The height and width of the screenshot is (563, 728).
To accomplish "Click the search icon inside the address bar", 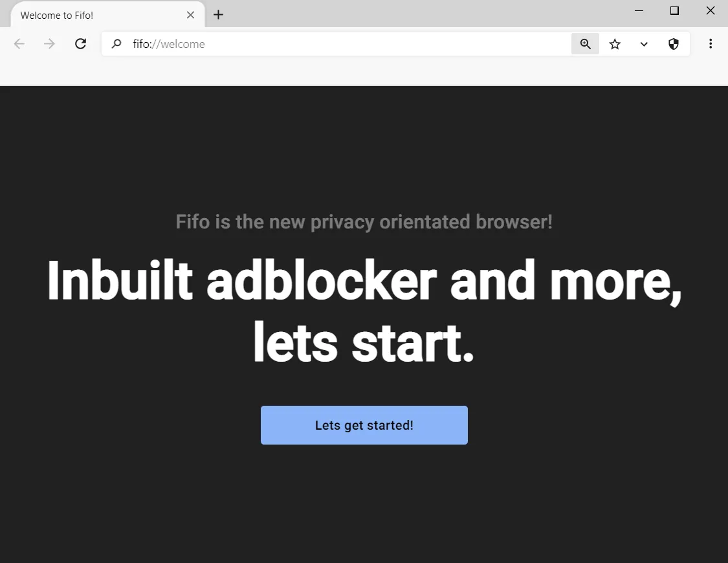I will tap(116, 43).
